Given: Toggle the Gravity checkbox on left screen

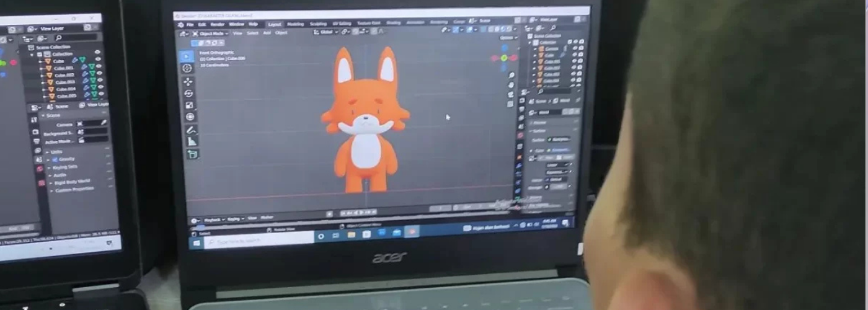Looking at the screenshot, I should 55,159.
